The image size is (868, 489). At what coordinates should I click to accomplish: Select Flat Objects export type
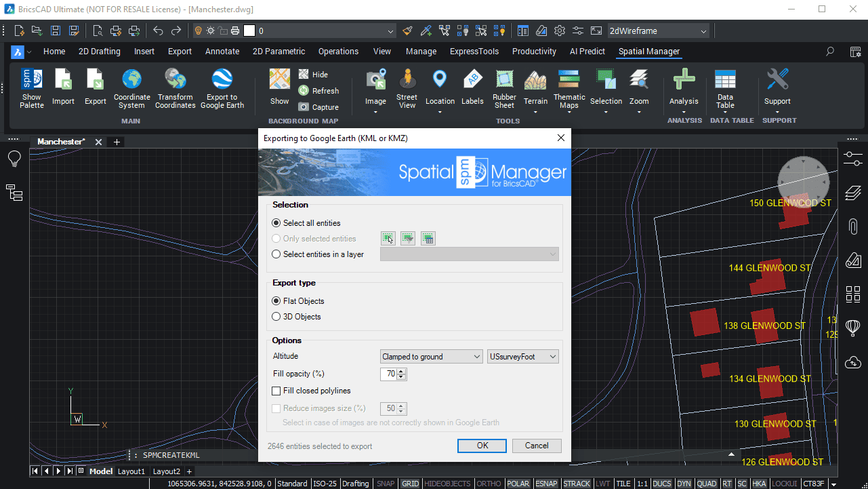click(298, 301)
